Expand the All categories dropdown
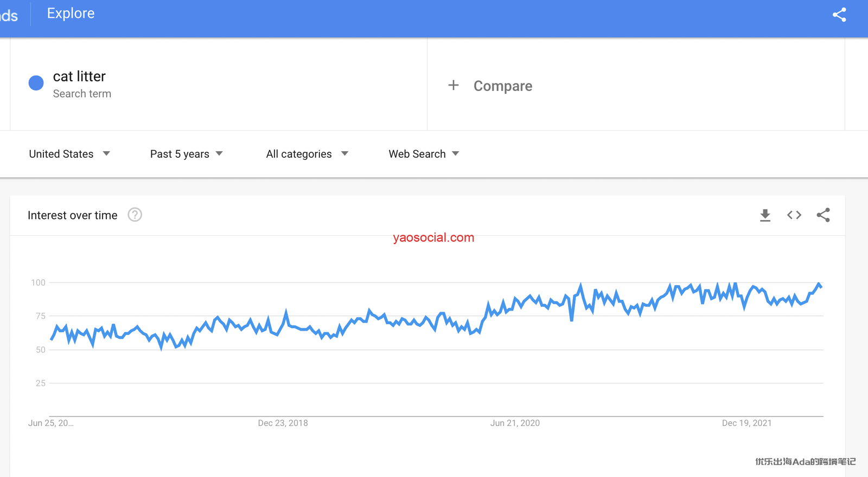 point(307,154)
